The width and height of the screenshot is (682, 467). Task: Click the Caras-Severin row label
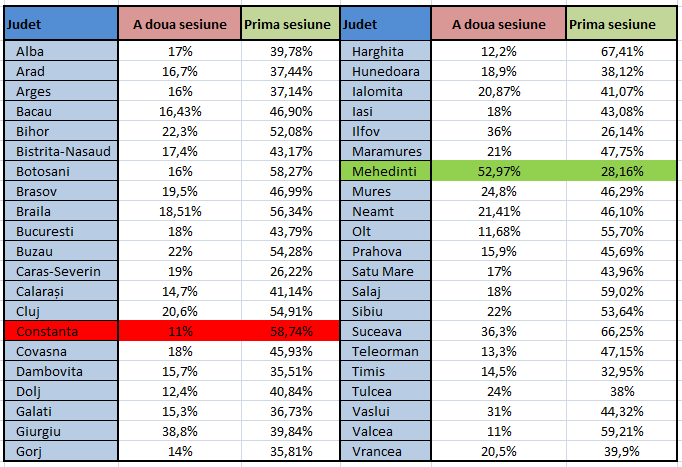point(60,271)
